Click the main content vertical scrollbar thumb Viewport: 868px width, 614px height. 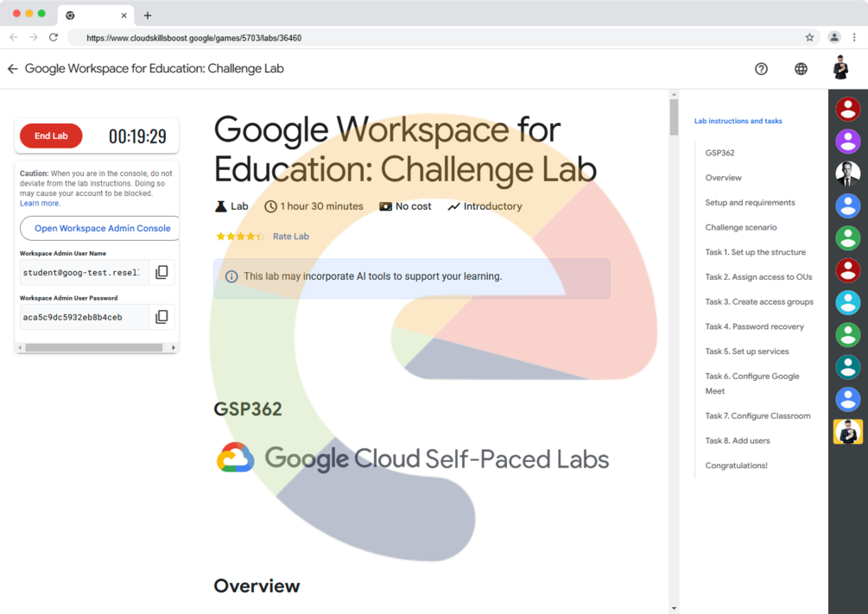674,117
